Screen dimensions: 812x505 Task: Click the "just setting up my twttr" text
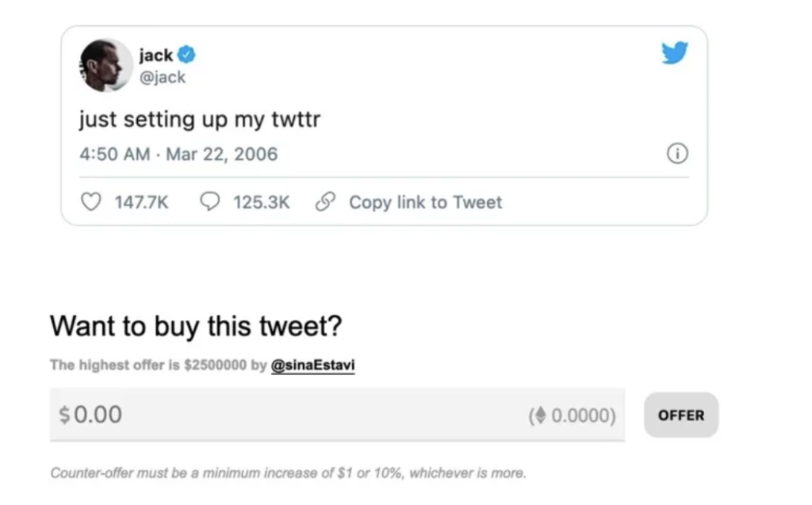point(199,120)
